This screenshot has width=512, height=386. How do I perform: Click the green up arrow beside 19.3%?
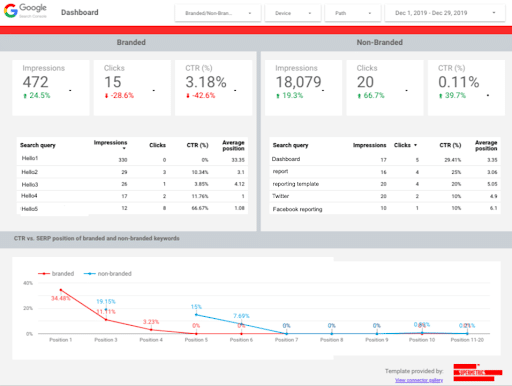pyautogui.click(x=278, y=96)
